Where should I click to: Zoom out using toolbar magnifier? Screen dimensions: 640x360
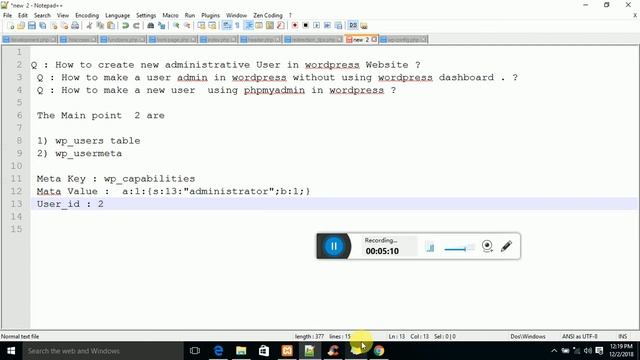[187, 26]
